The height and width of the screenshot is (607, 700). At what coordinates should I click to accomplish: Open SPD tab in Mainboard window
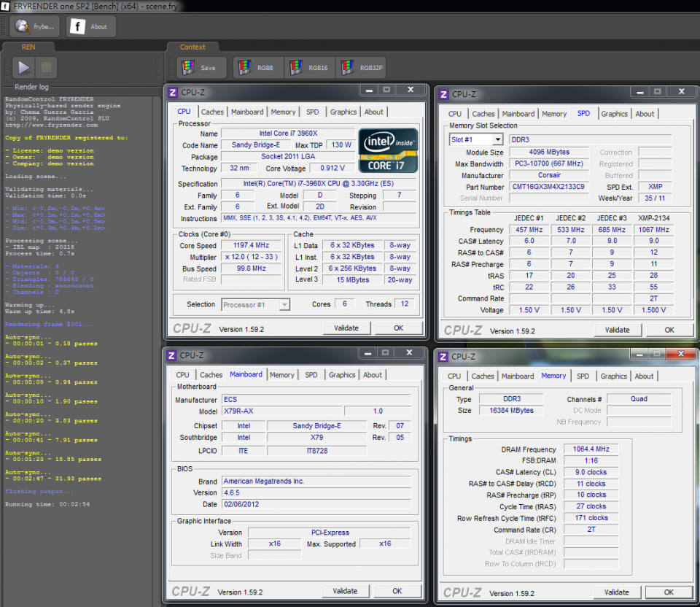click(x=311, y=375)
